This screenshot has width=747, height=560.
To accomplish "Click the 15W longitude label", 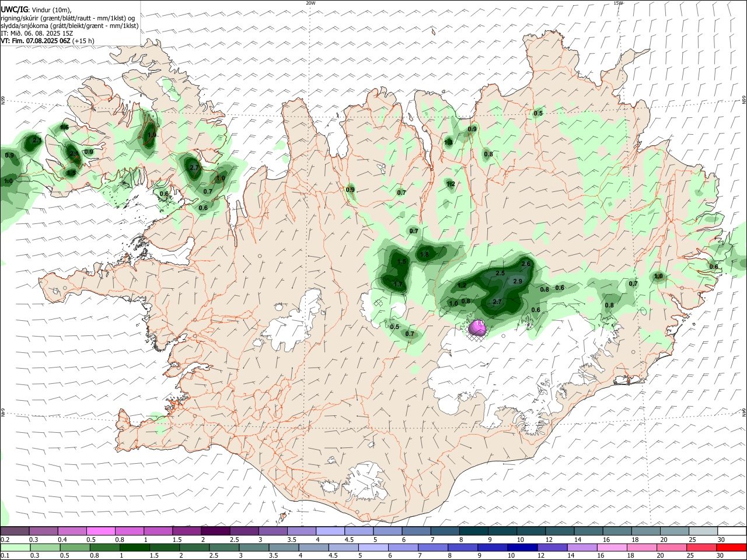I will click(619, 3).
